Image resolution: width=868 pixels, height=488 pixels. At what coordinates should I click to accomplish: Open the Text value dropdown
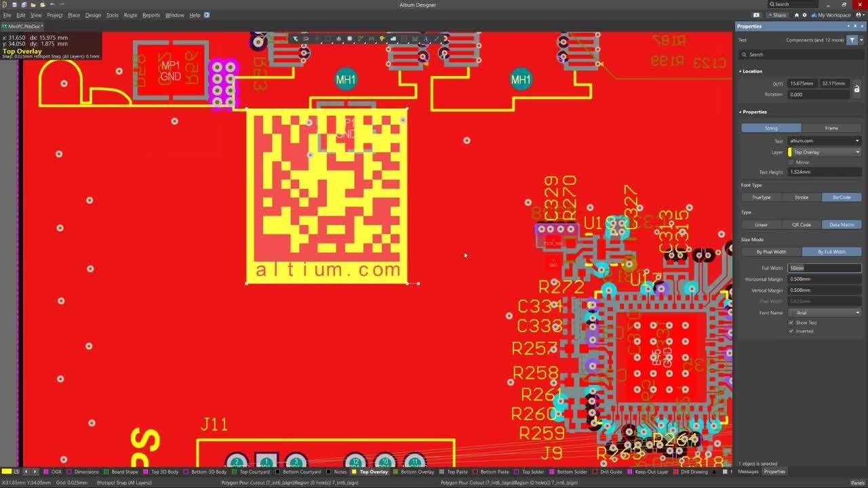coord(857,141)
